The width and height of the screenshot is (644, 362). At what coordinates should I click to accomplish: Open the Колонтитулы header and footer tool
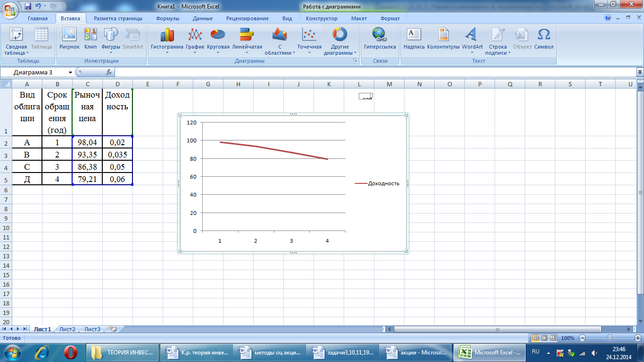[x=443, y=40]
